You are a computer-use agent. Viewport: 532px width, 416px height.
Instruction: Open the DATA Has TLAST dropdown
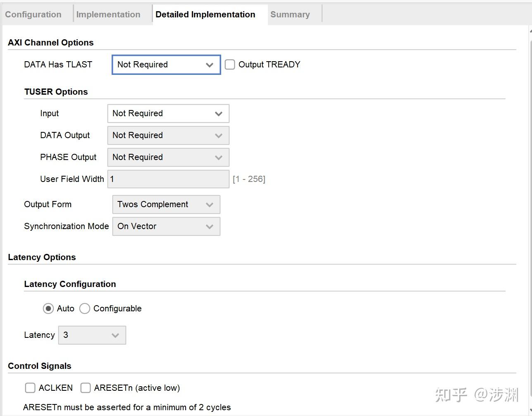tap(166, 65)
